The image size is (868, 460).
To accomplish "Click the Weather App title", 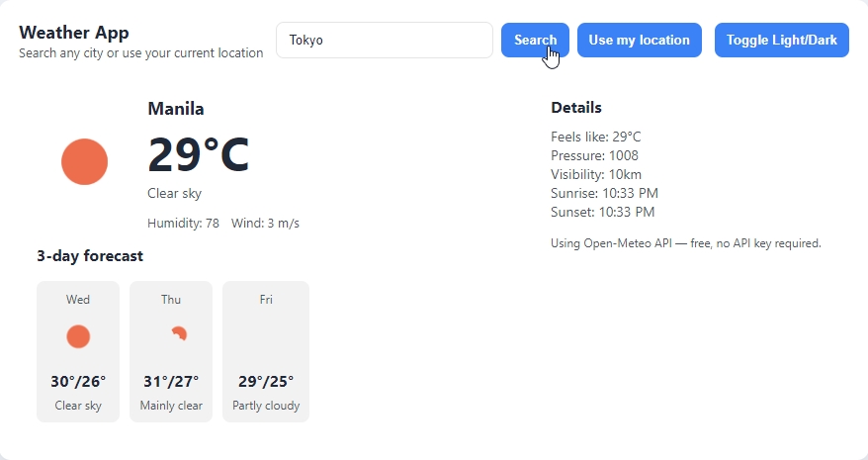I will [74, 33].
